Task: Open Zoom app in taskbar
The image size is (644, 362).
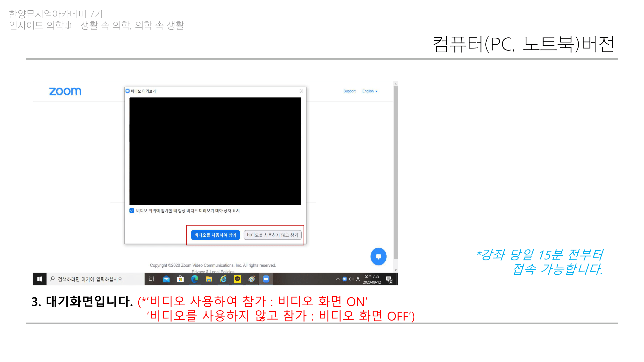Action: click(x=266, y=279)
